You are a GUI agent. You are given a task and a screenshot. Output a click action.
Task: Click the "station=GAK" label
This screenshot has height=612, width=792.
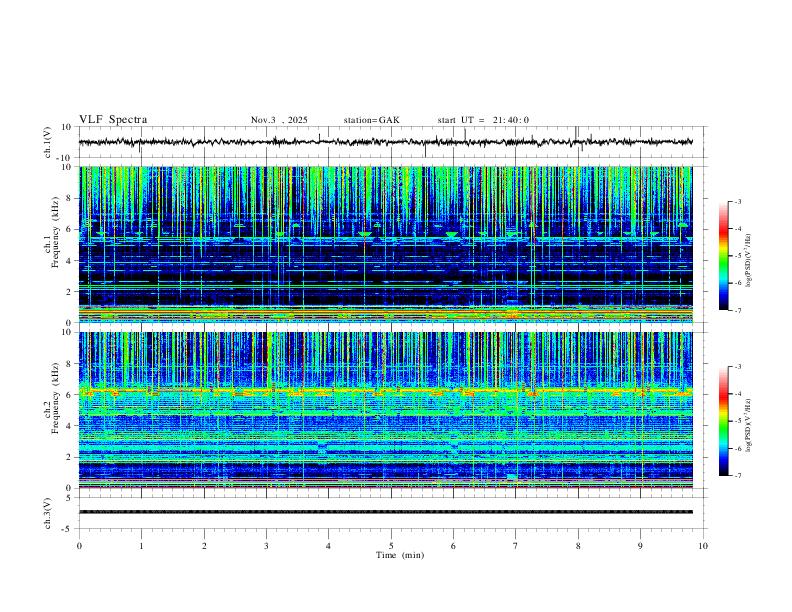click(x=371, y=120)
